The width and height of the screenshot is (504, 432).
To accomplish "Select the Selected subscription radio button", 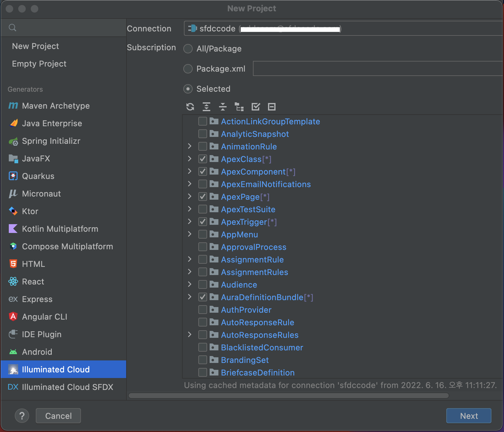I will pyautogui.click(x=188, y=89).
